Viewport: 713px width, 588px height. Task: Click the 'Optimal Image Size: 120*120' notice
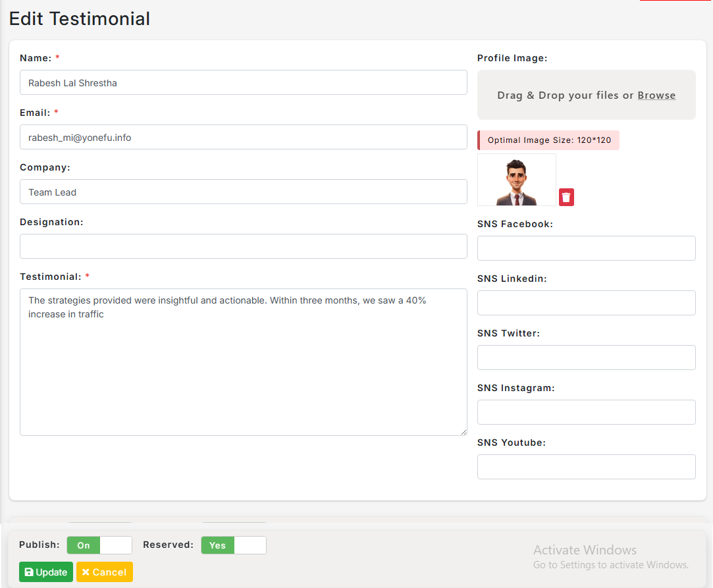(x=548, y=140)
